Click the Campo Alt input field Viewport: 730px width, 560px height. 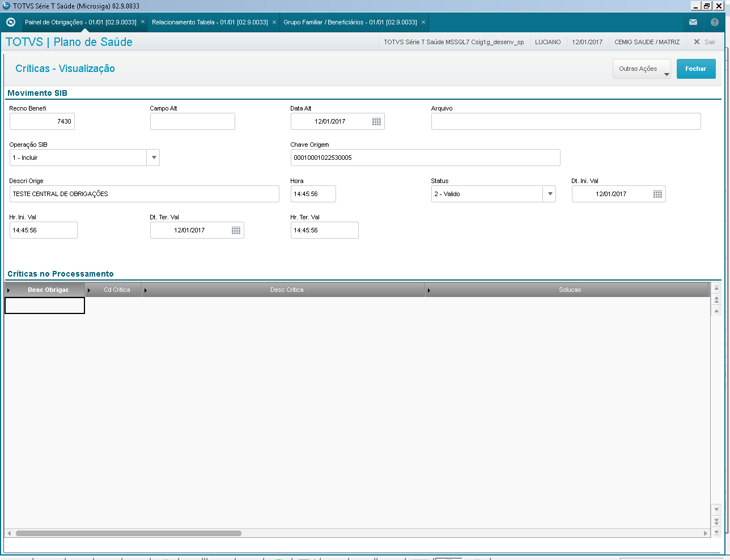tap(193, 121)
